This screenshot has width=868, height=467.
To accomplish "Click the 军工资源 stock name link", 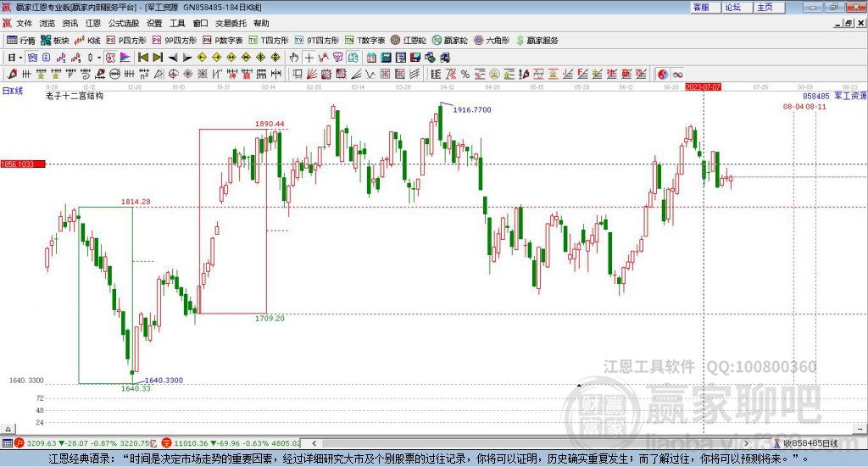I will point(850,97).
